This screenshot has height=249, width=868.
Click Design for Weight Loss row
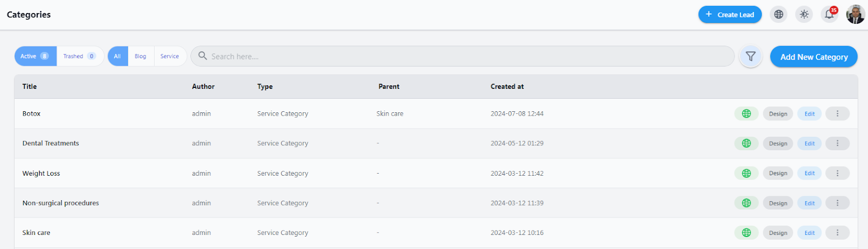click(778, 174)
